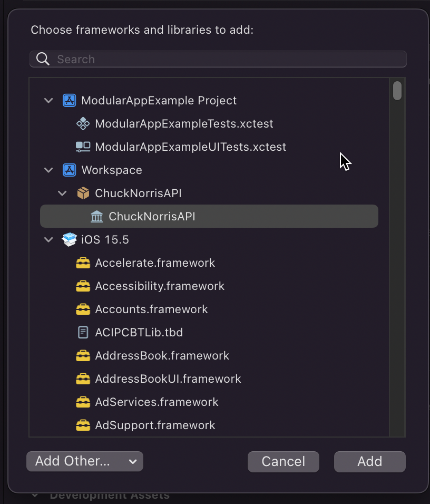The height and width of the screenshot is (504, 430).
Task: Click the Workspace Xcode icon
Action: pyautogui.click(x=69, y=170)
